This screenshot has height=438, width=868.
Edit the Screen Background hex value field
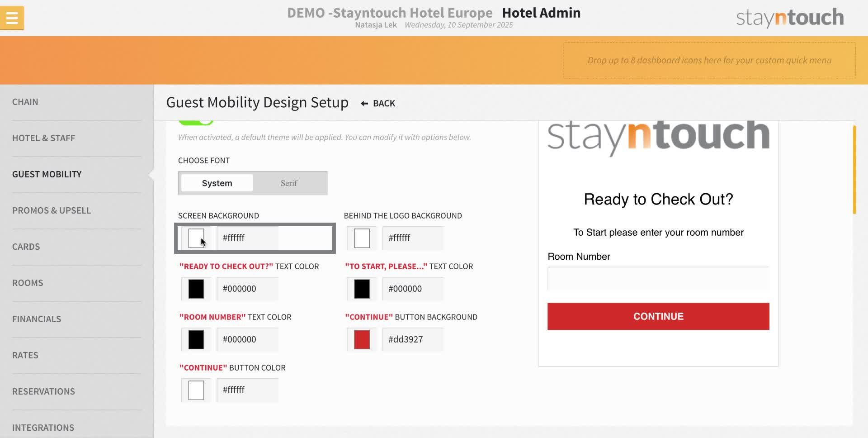point(247,238)
